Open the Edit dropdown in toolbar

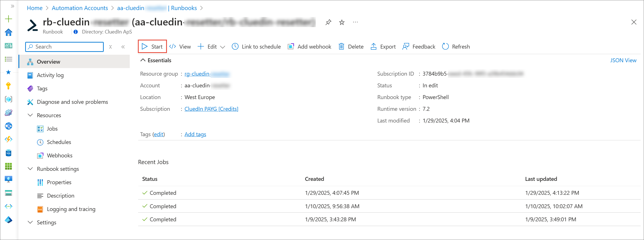click(x=211, y=47)
